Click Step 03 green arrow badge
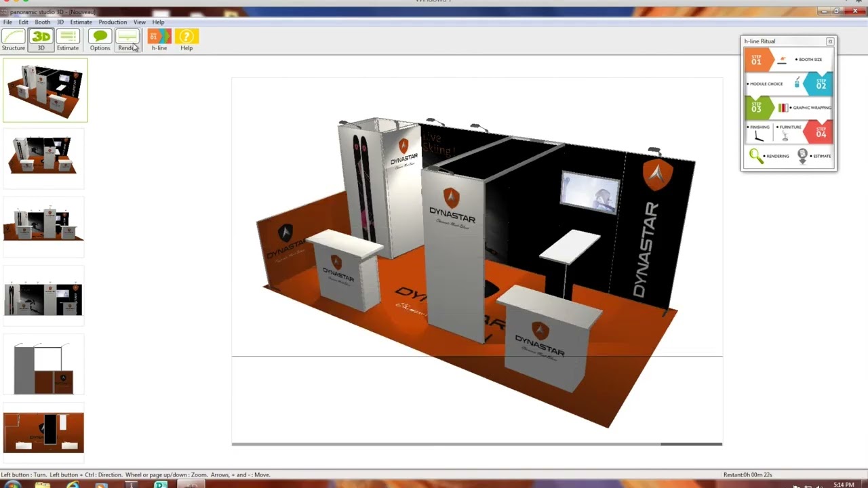 pyautogui.click(x=758, y=108)
